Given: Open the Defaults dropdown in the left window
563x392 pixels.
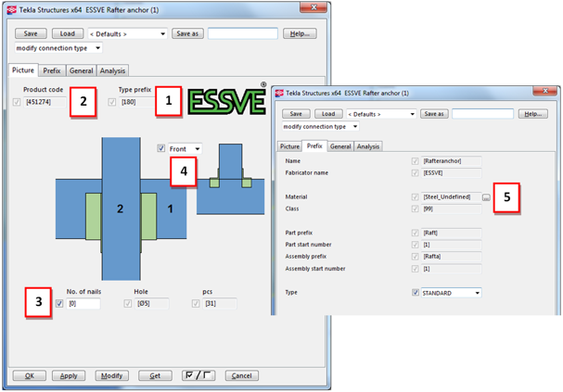Looking at the screenshot, I should coord(127,34).
